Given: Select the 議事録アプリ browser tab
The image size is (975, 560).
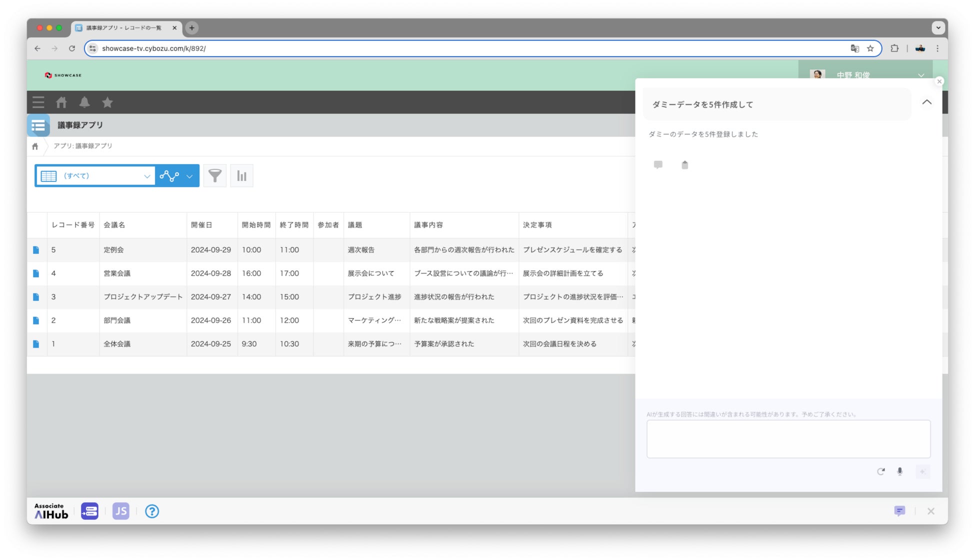Looking at the screenshot, I should (x=124, y=28).
